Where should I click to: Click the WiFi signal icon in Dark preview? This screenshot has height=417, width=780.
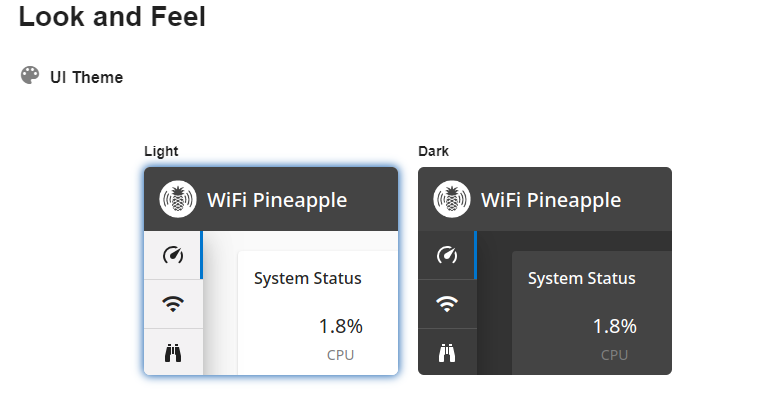447,304
